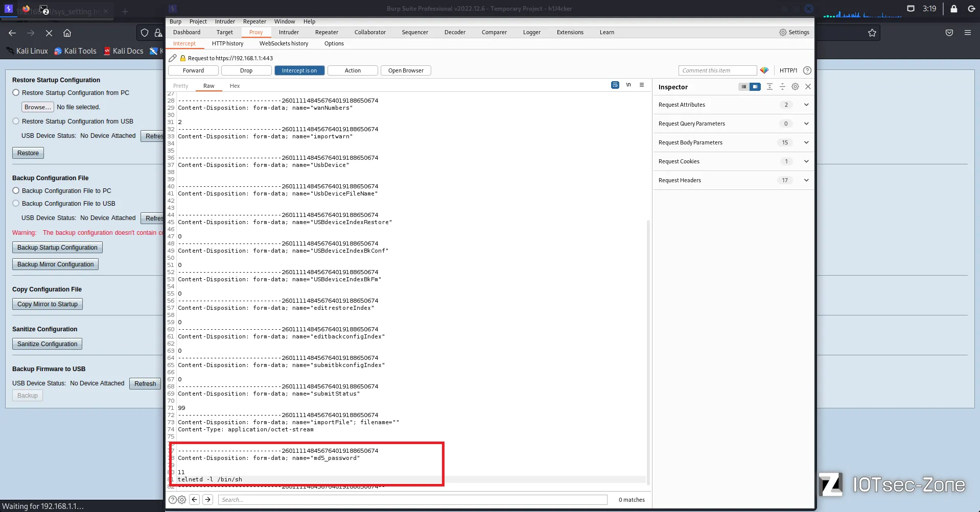Expand the Request Attributes section

point(733,105)
